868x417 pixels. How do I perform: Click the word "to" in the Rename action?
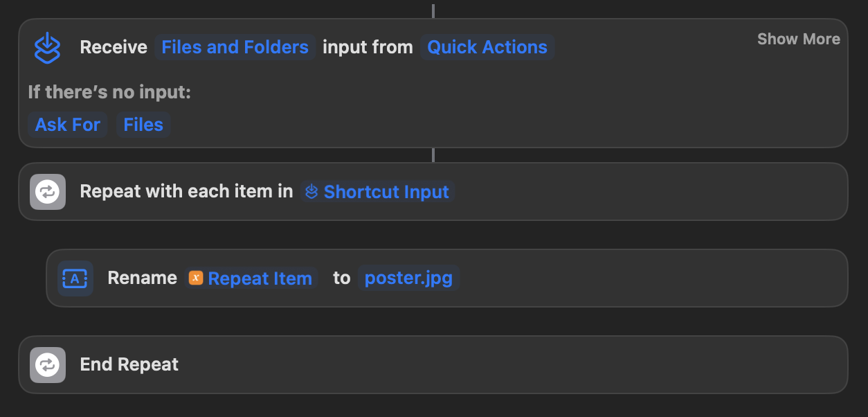(x=341, y=278)
